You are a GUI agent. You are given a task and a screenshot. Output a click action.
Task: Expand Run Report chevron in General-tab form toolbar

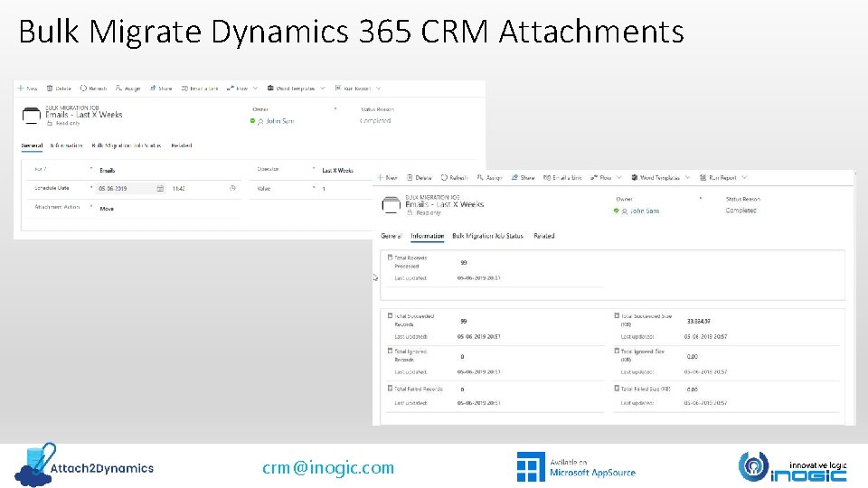(x=378, y=88)
